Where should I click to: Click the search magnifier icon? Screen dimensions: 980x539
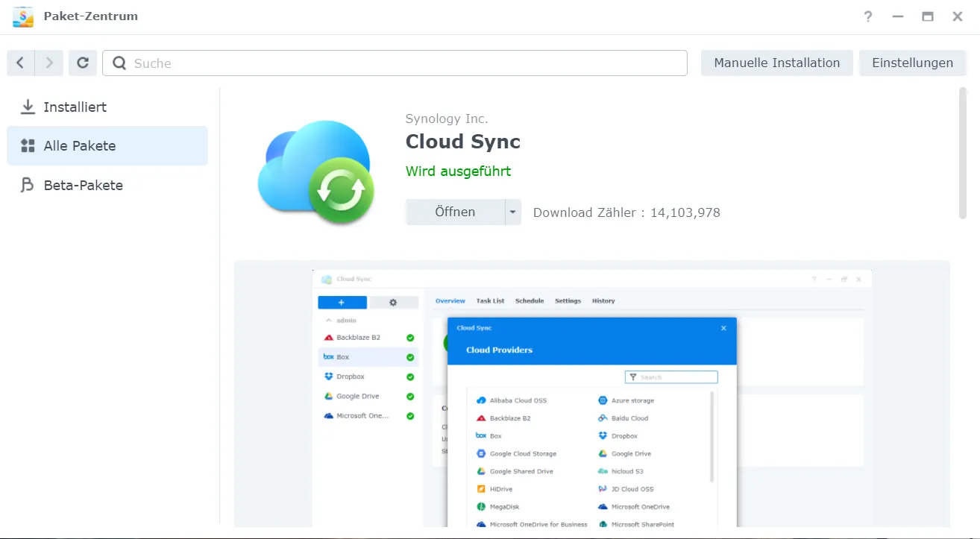tap(119, 63)
